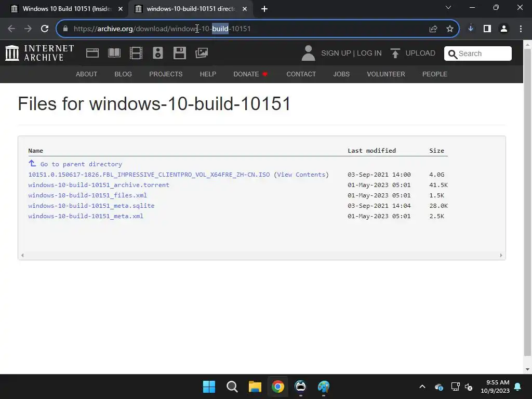The width and height of the screenshot is (532, 399).
Task: Show hidden system tray icons chevron
Action: coord(422,387)
